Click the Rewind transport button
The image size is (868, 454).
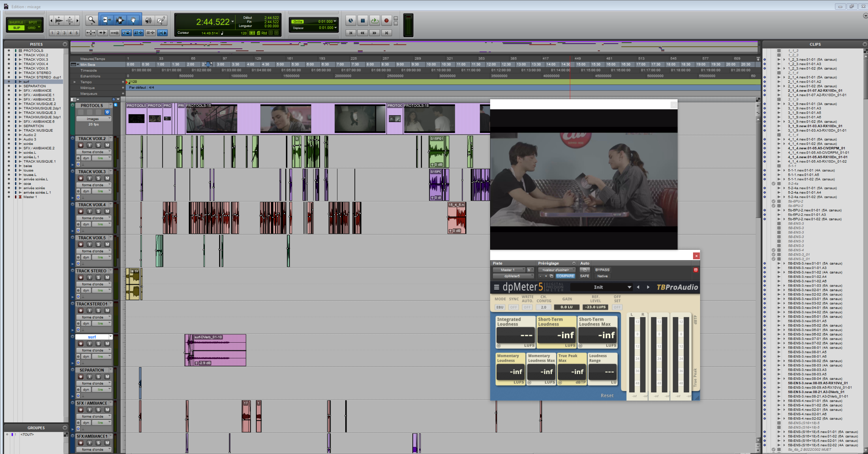click(x=363, y=33)
